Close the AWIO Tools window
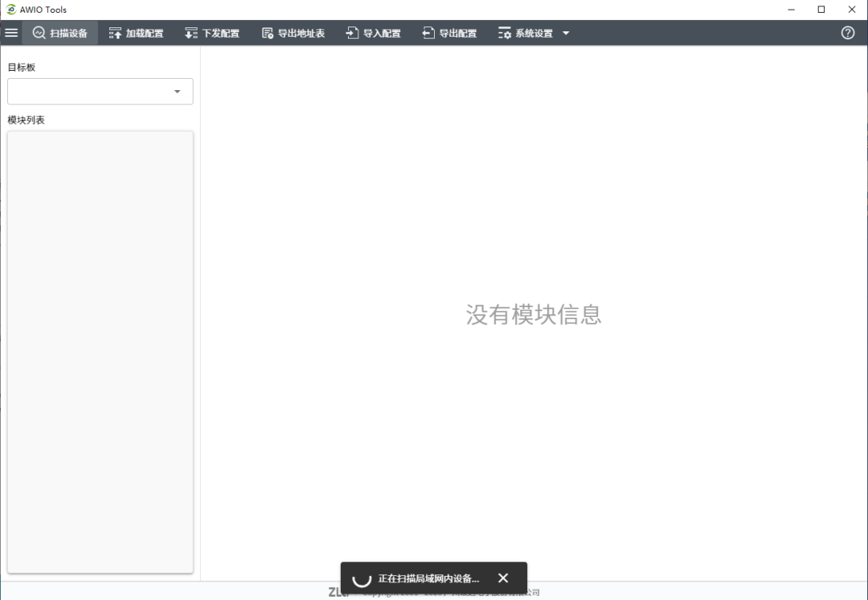This screenshot has height=600, width=868. tap(852, 10)
